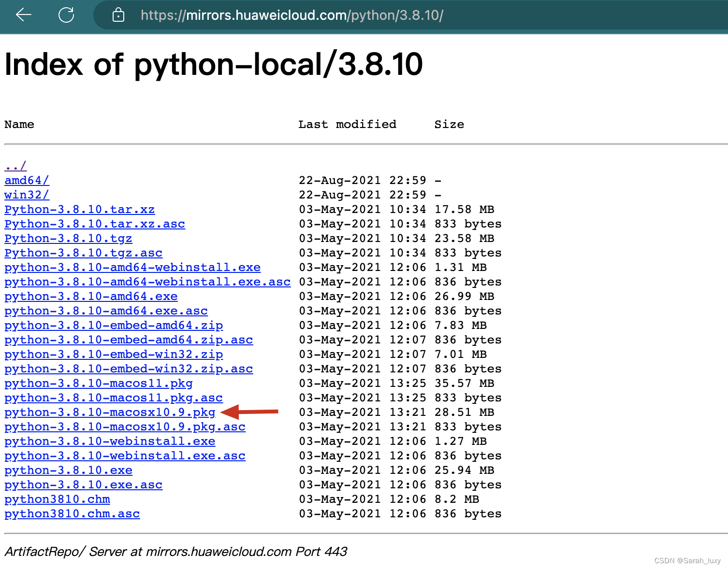Download python-3.8.10-amd64-webinstall.exe
Viewport: 728px width, 569px height.
pos(132,268)
